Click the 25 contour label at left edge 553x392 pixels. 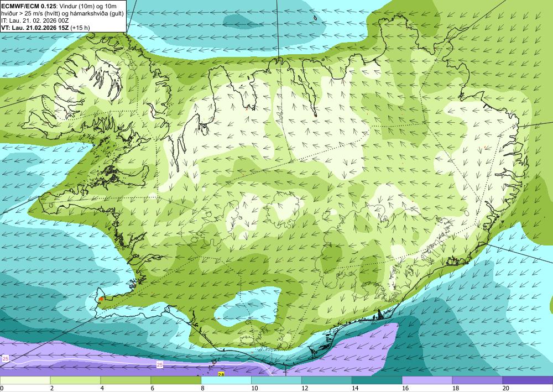pos(6,359)
